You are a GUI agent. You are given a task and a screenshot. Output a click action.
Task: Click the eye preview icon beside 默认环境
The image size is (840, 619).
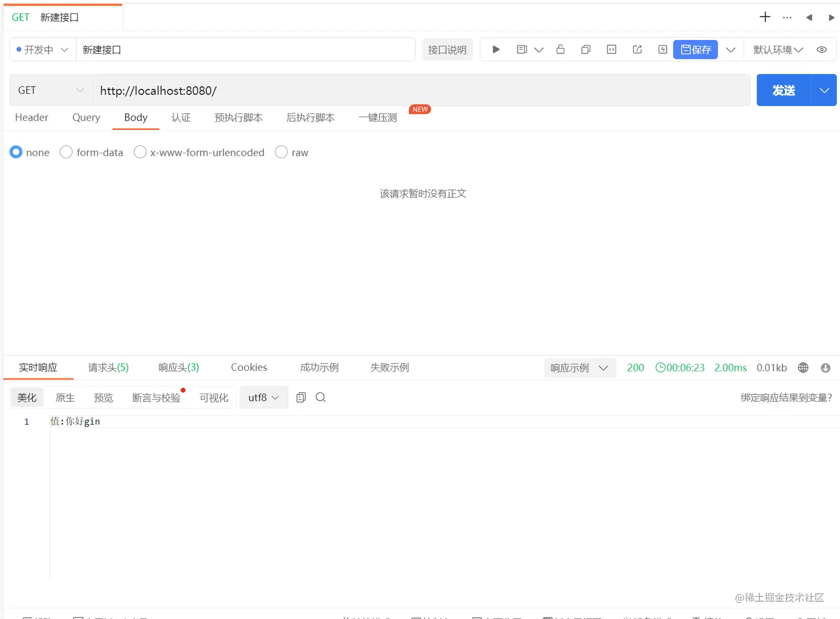822,49
